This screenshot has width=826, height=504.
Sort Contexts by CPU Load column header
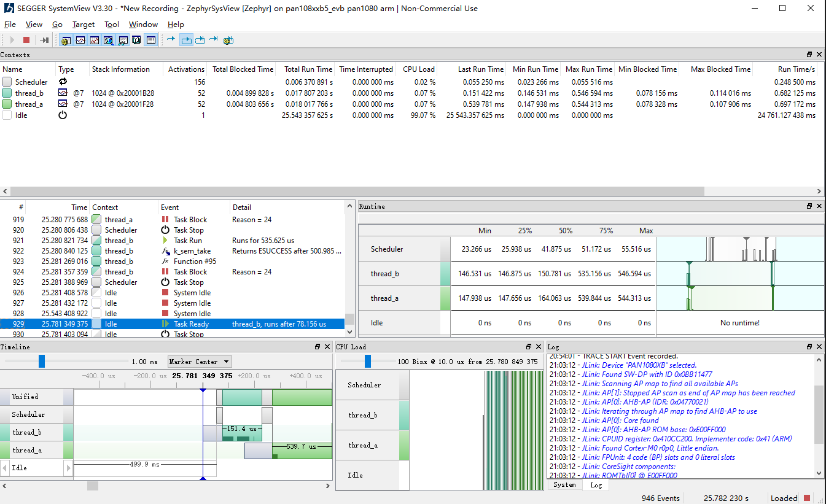[x=418, y=69]
